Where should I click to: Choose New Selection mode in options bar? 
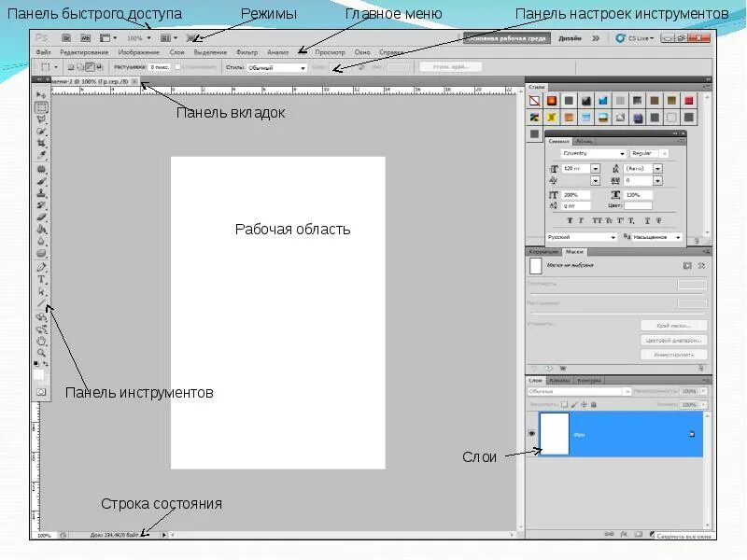[x=71, y=67]
